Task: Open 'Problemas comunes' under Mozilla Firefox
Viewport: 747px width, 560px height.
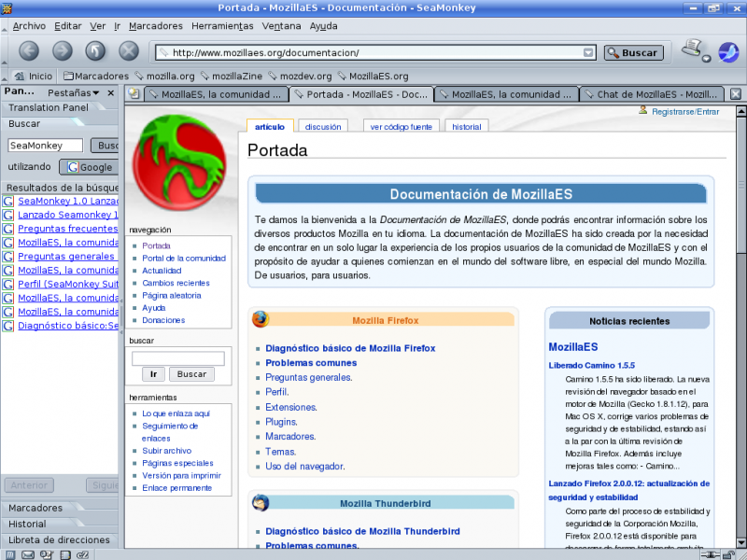Action: tap(311, 363)
